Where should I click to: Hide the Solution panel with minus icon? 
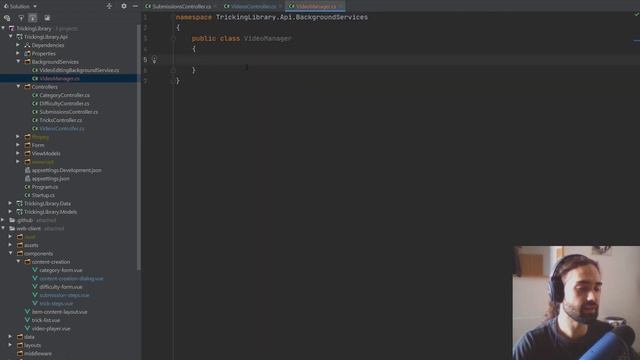(x=135, y=6)
